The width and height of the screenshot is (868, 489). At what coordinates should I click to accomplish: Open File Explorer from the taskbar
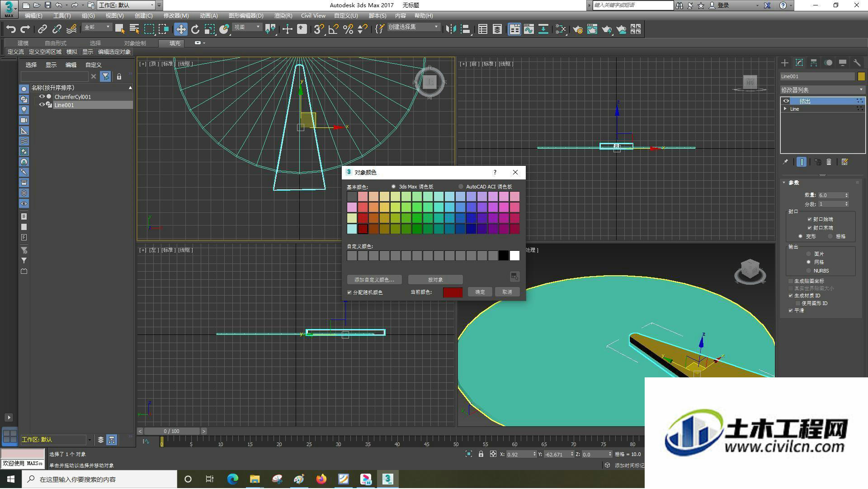coord(255,479)
